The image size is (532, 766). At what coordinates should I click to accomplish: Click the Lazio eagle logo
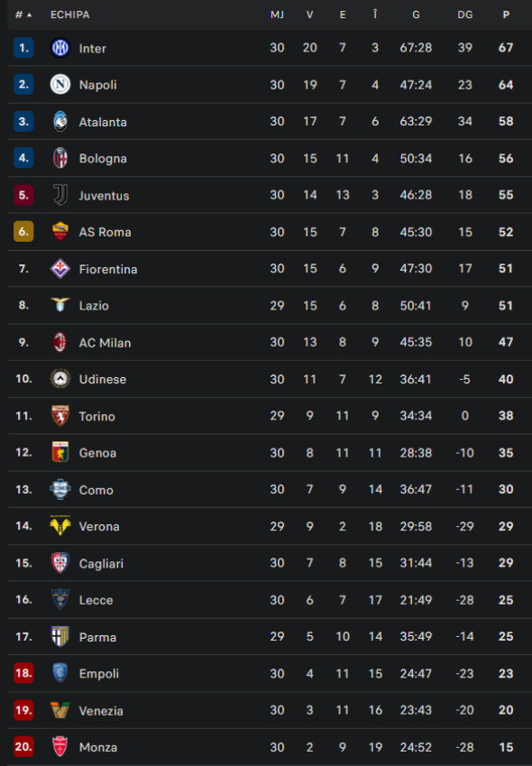coord(60,305)
